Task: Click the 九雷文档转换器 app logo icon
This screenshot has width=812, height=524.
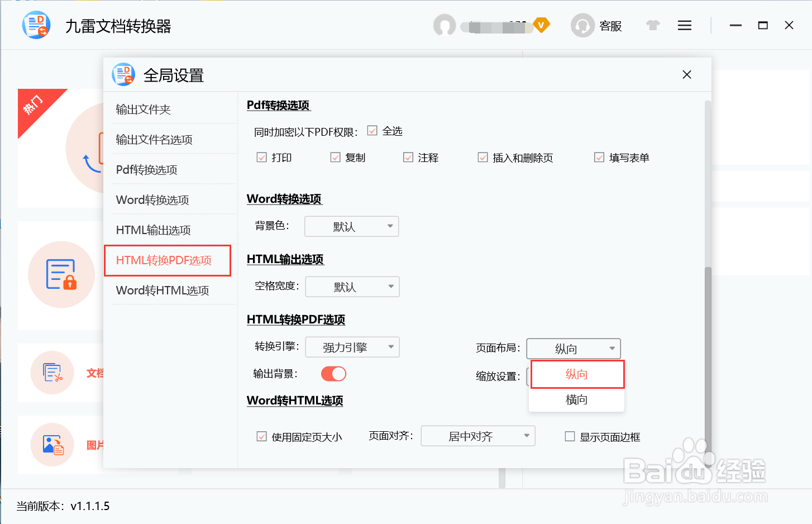Action: point(35,25)
